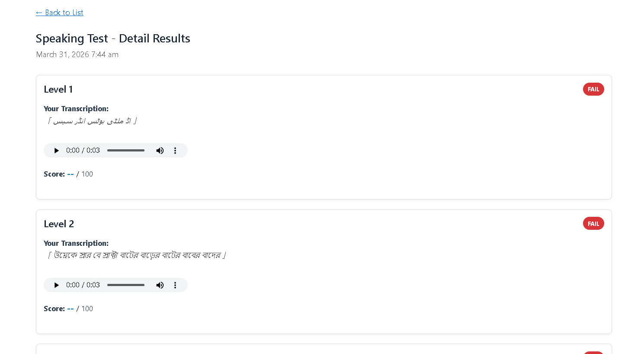
Task: Open Level 1 audio more options menu
Action: 175,151
